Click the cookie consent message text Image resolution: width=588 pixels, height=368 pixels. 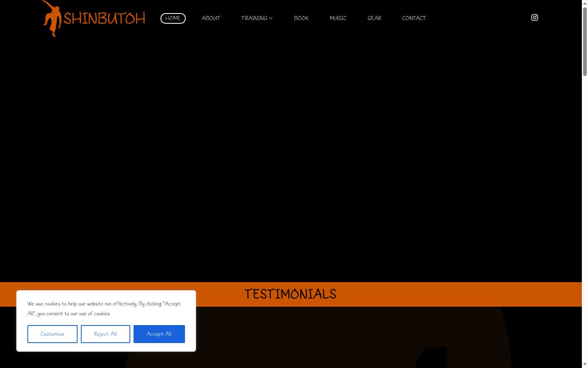point(104,309)
